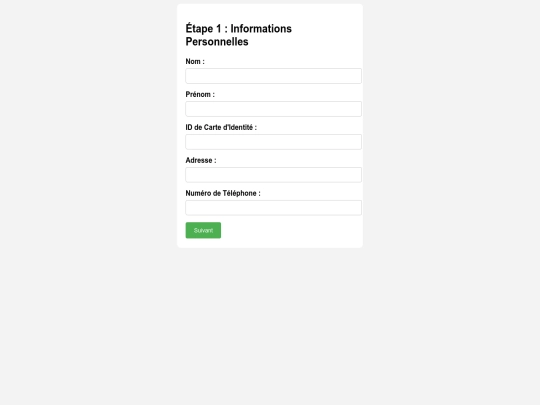Focus the Nom text field
Image resolution: width=540 pixels, height=405 pixels.
coord(273,76)
